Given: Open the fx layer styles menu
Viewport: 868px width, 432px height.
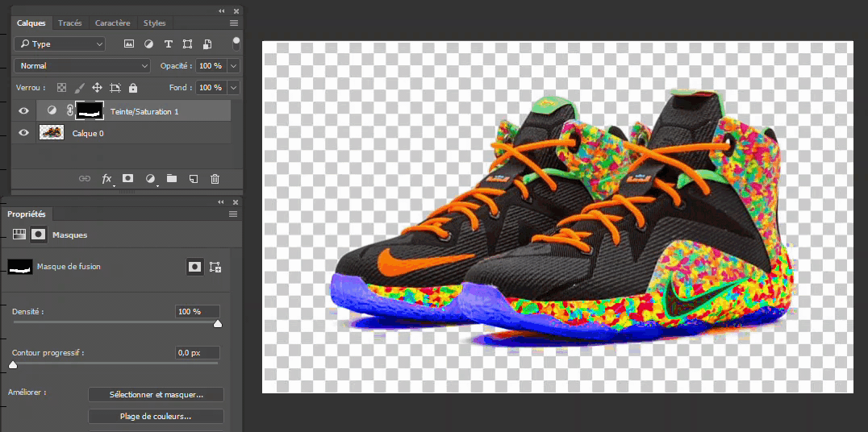Looking at the screenshot, I should (x=106, y=179).
